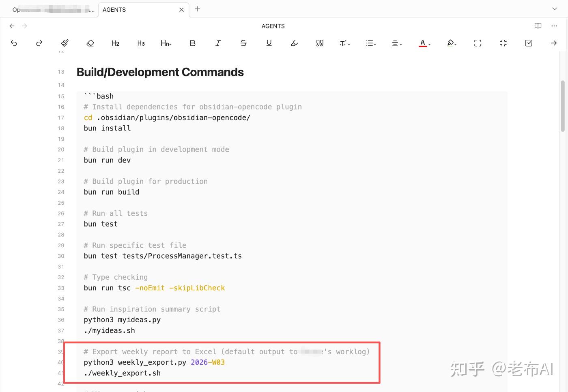Select the format painter brush icon
Screen dimensions: 568x392
point(65,43)
